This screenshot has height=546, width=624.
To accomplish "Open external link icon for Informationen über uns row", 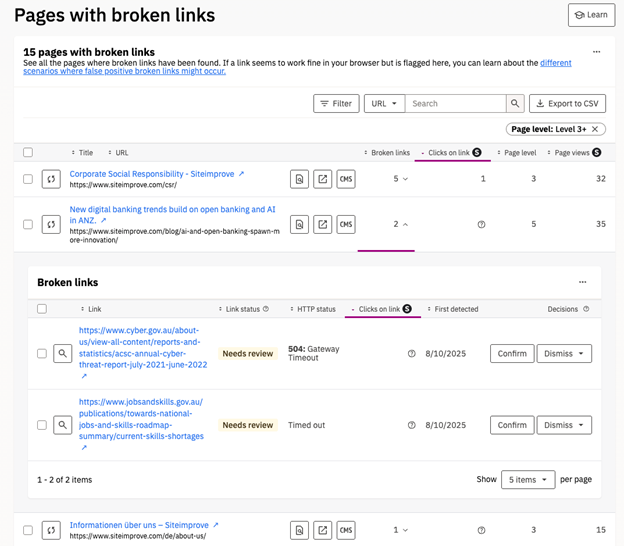I will point(323,530).
